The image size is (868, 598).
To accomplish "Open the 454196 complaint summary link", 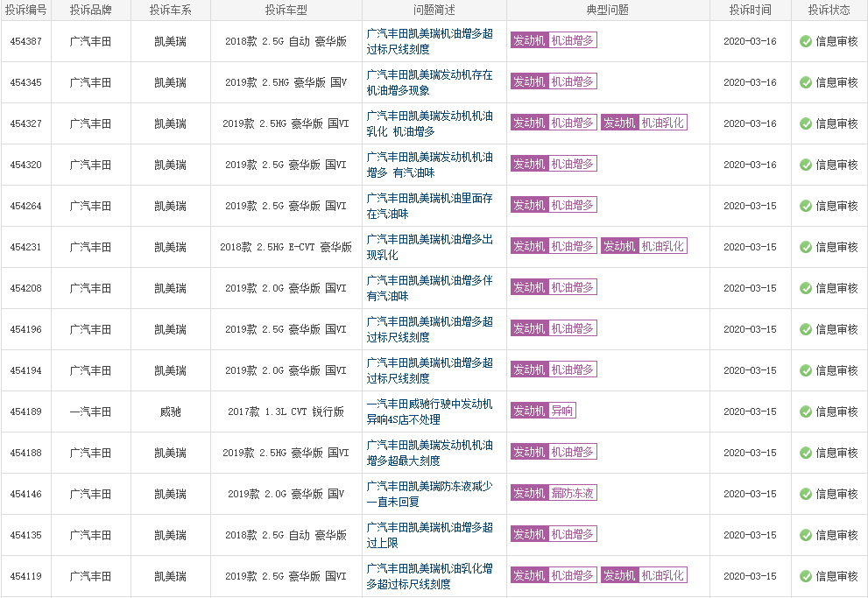I will pos(429,330).
